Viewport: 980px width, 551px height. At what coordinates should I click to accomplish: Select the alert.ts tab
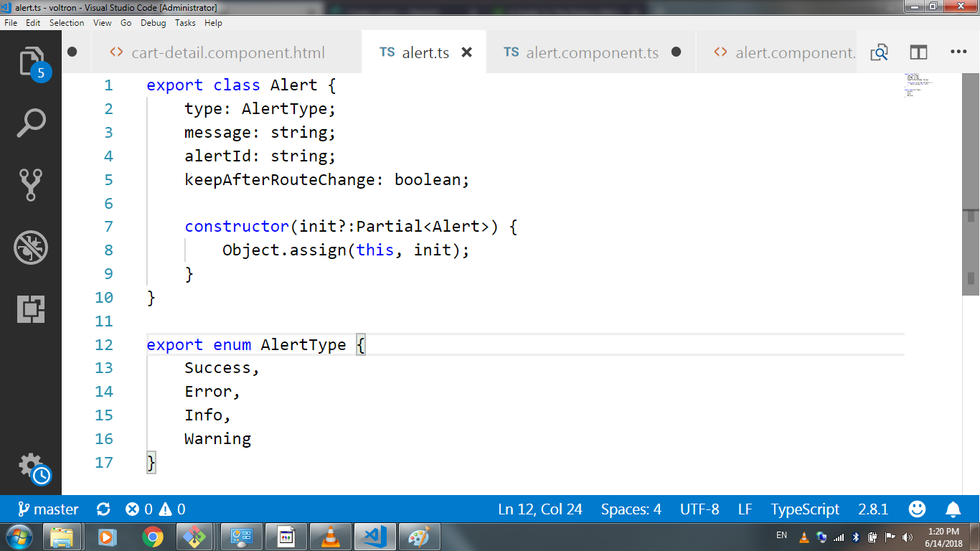[424, 52]
